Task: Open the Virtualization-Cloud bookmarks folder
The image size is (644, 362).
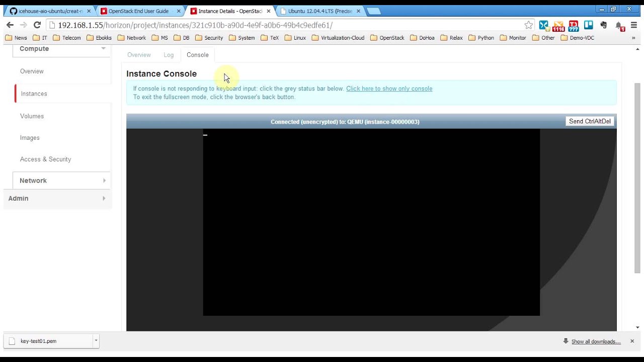Action: click(338, 38)
